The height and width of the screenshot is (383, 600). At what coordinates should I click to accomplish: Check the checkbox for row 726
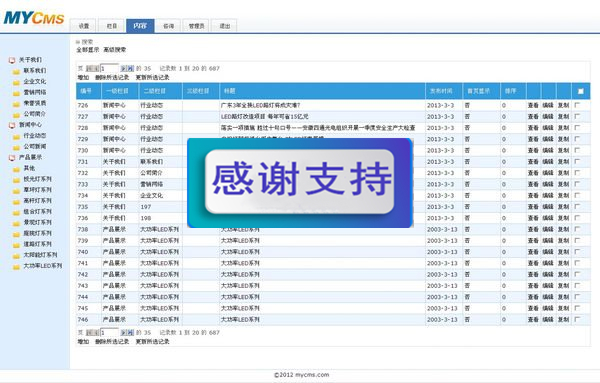(577, 105)
